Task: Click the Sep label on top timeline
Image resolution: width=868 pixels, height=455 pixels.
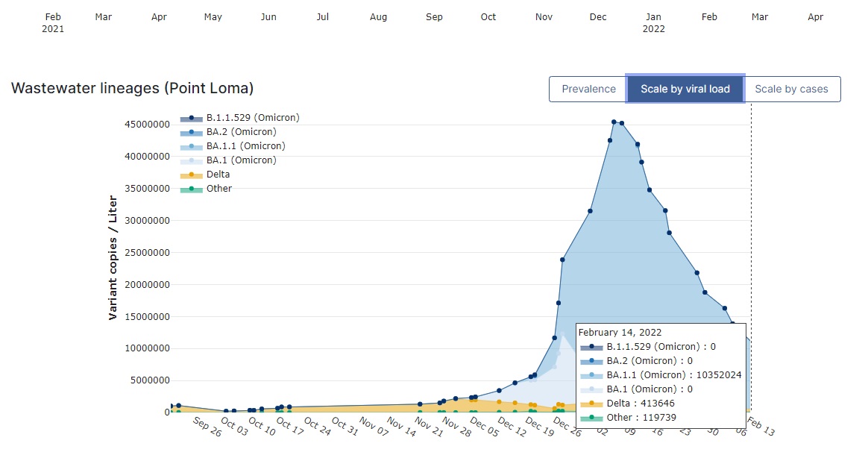Action: [x=434, y=17]
